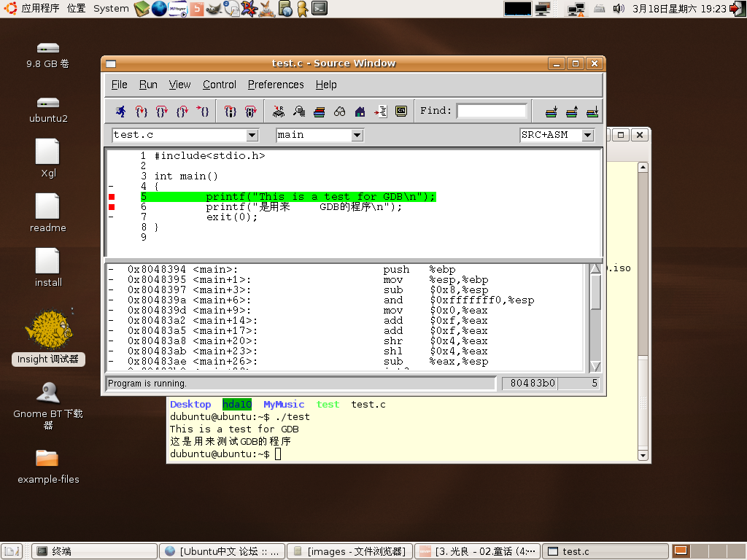Viewport: 747px width, 560px height.
Task: Open the Watch Expressions glasses icon
Action: (x=340, y=112)
